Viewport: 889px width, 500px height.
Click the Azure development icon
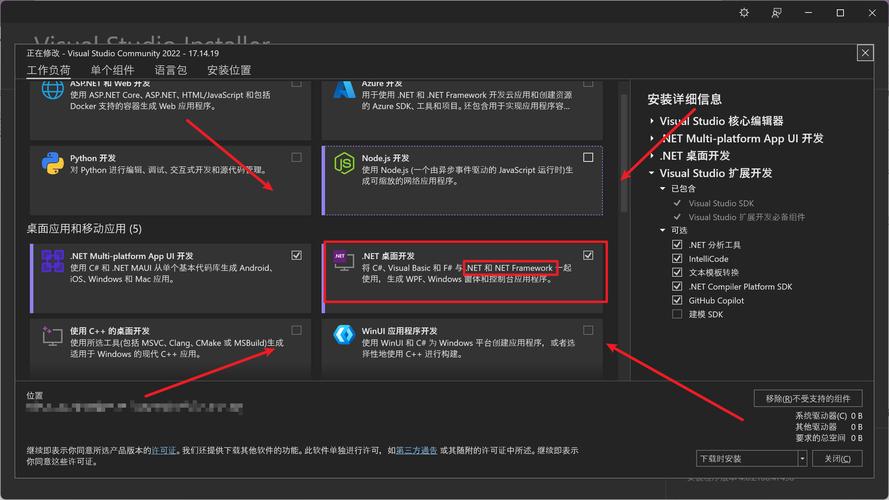pyautogui.click(x=344, y=91)
